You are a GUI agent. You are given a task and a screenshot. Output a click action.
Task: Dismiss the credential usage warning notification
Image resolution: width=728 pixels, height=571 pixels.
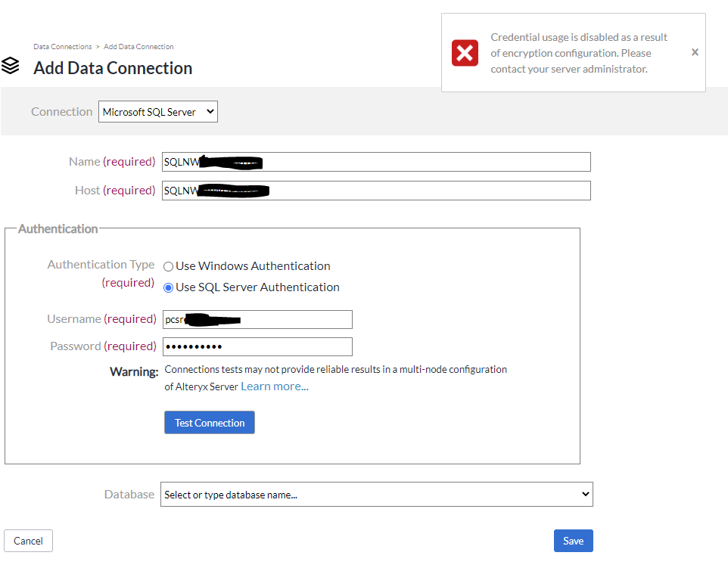coord(695,52)
